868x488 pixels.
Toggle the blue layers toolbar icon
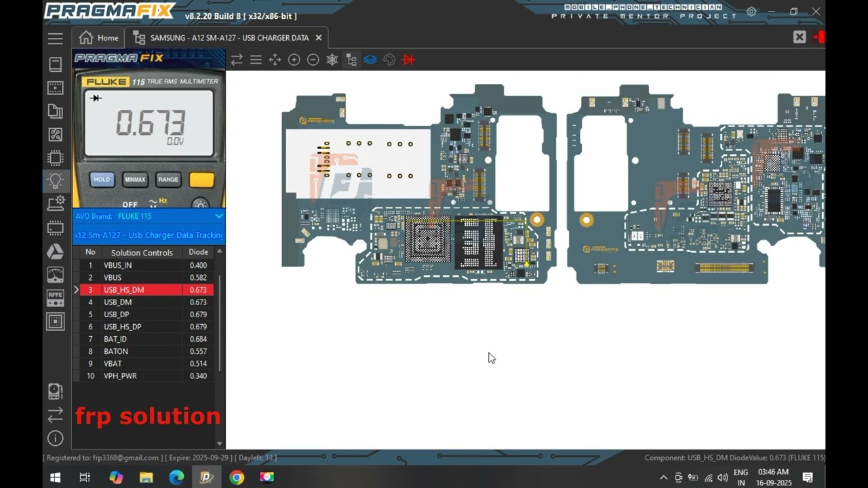coord(370,60)
